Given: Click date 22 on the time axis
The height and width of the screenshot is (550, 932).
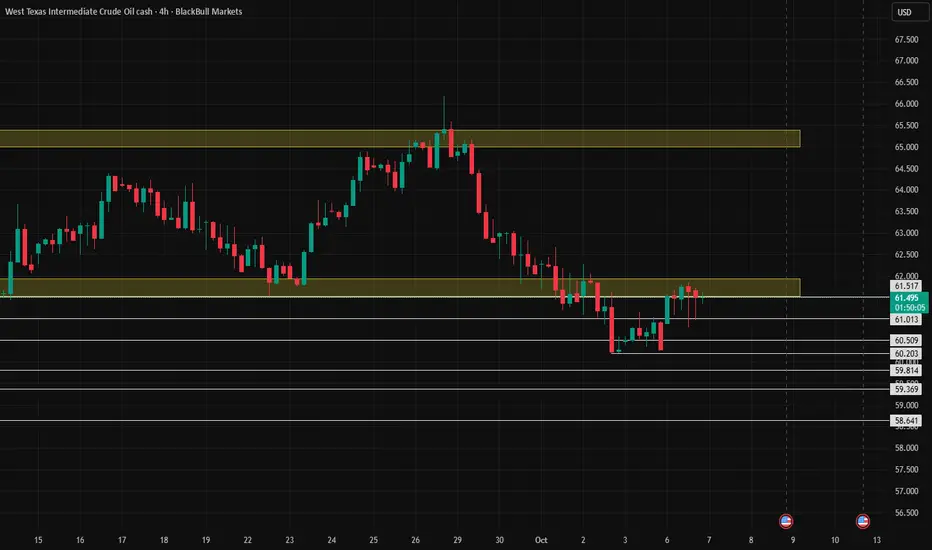Looking at the screenshot, I should (247, 540).
